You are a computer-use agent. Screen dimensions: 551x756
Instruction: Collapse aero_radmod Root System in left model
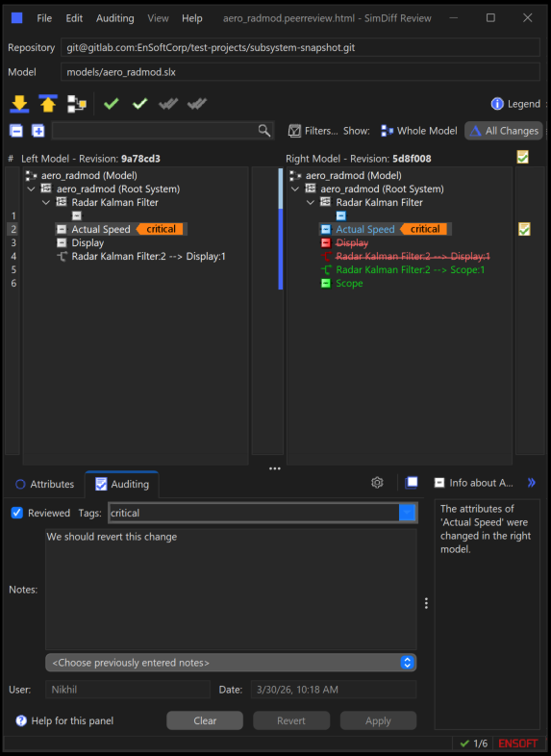32,189
